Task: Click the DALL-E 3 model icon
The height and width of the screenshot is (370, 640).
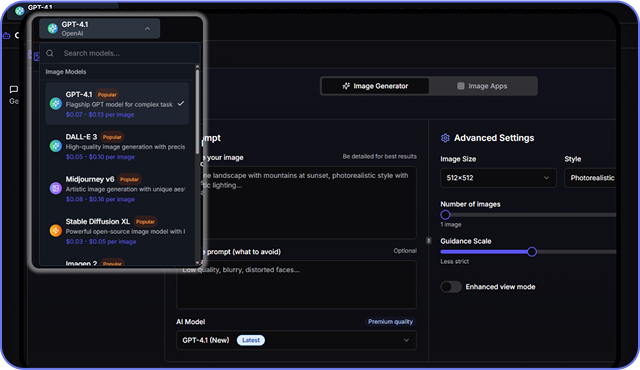Action: point(56,146)
